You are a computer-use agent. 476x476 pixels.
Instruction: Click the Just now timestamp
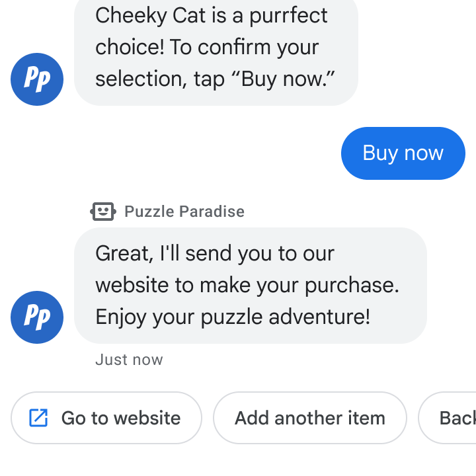point(129,360)
